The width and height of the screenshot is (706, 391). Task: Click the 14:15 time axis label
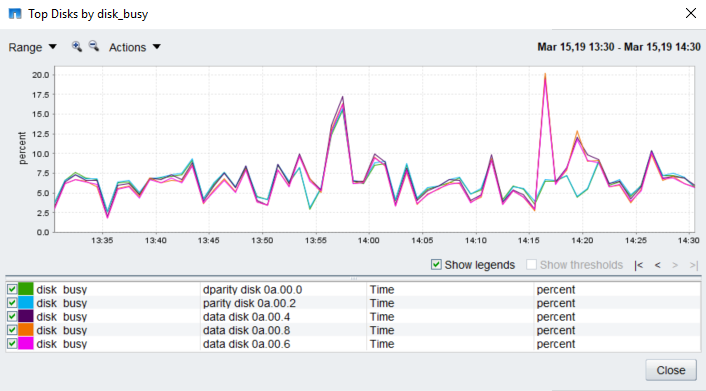529,241
